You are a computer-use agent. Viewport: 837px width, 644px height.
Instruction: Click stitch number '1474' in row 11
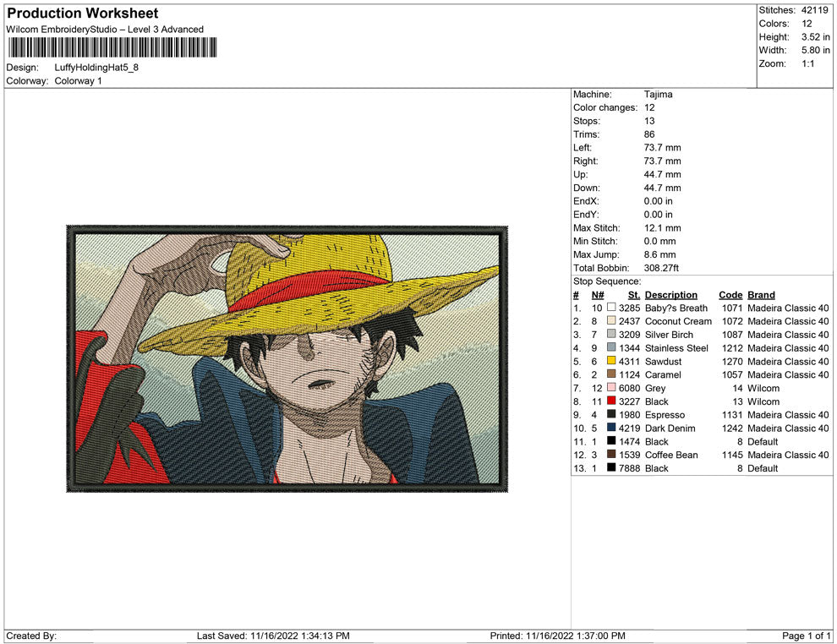(x=629, y=441)
